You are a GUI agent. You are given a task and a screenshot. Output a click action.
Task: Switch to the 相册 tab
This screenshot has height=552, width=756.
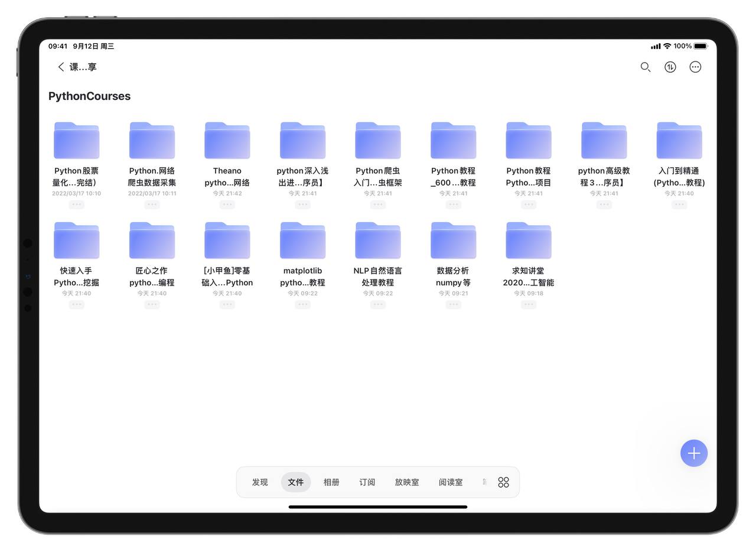point(331,482)
